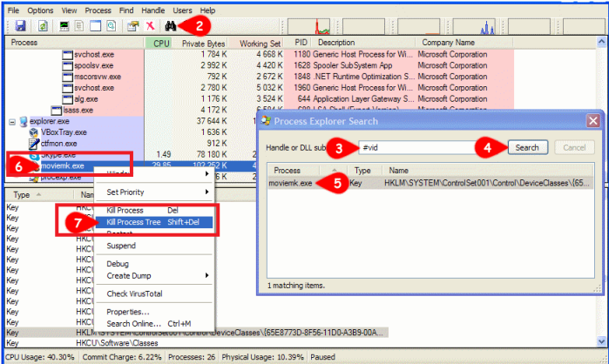Click the Save toolbar icon
The width and height of the screenshot is (609, 364).
[x=20, y=26]
